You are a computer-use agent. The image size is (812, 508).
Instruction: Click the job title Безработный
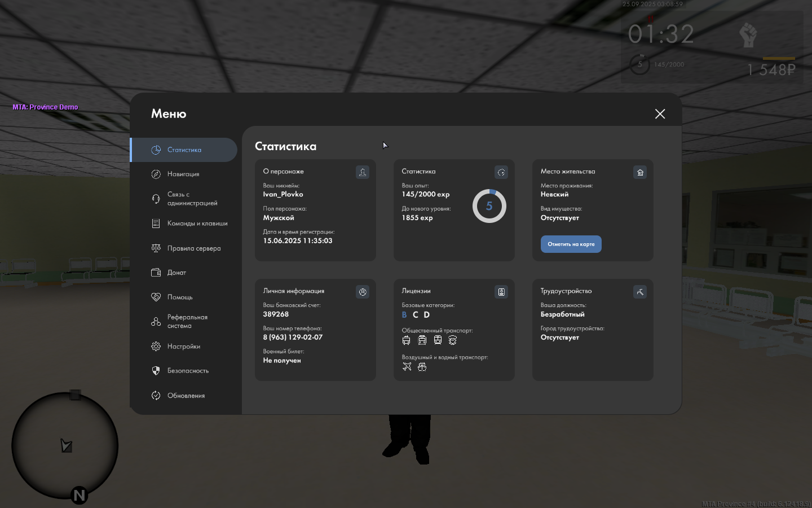563,314
